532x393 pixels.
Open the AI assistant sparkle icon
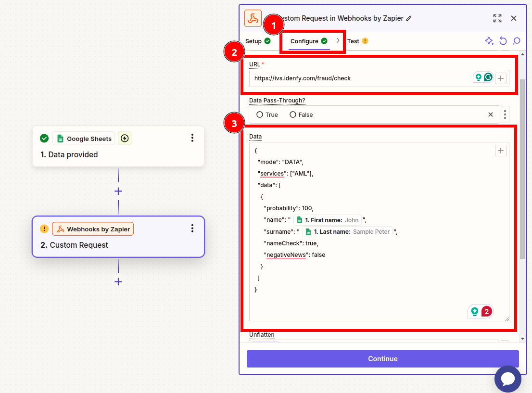489,41
